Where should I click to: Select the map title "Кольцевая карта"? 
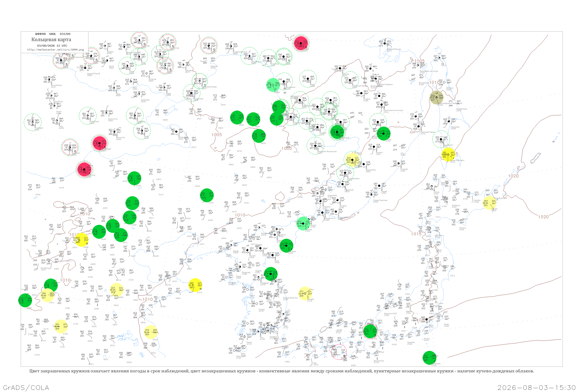coord(51,40)
